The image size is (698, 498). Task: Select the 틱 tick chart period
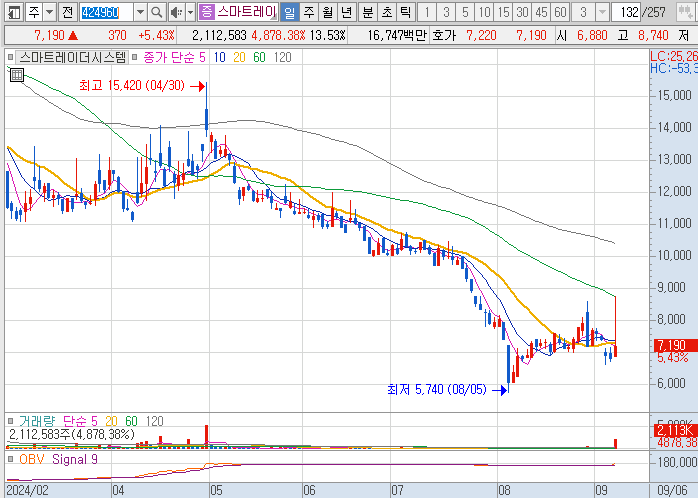405,12
